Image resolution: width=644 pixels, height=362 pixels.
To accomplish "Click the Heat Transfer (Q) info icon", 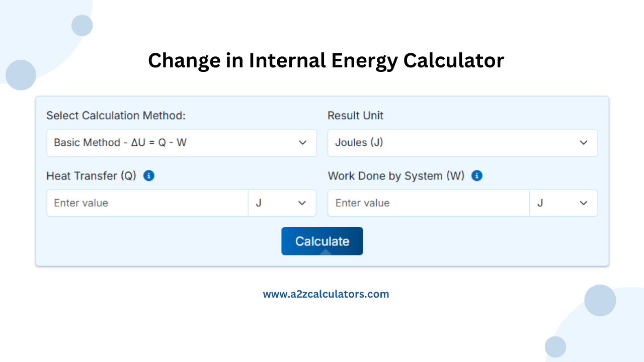I will (148, 175).
